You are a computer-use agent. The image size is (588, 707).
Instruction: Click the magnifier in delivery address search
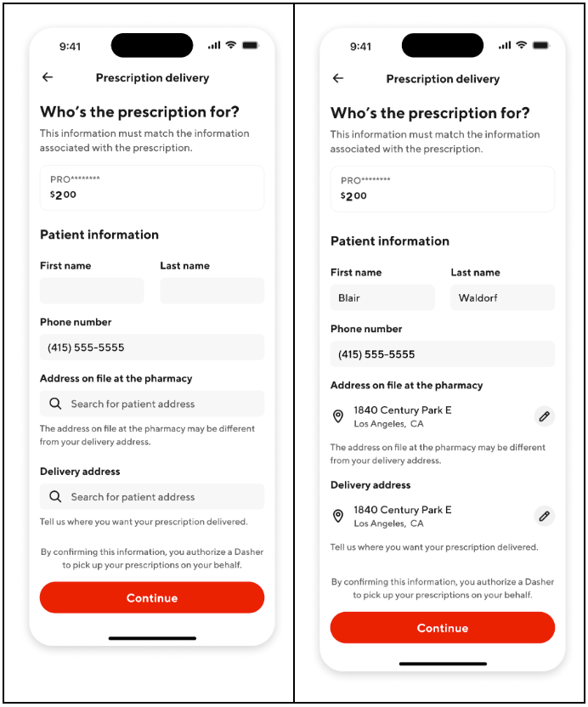(55, 496)
